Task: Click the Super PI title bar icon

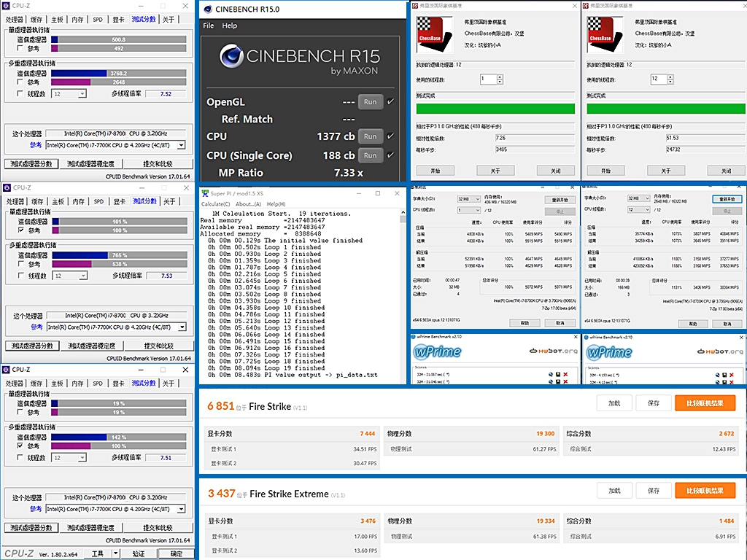Action: (205, 193)
